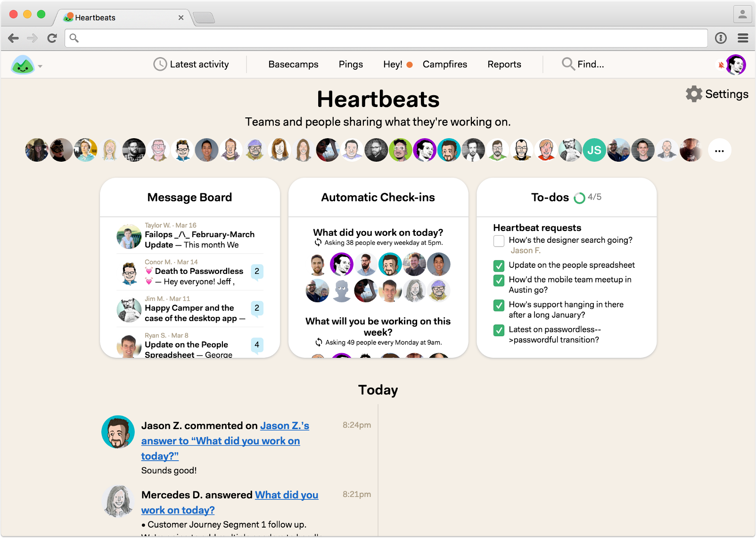
Task: Open Settings gear icon
Action: click(x=694, y=94)
